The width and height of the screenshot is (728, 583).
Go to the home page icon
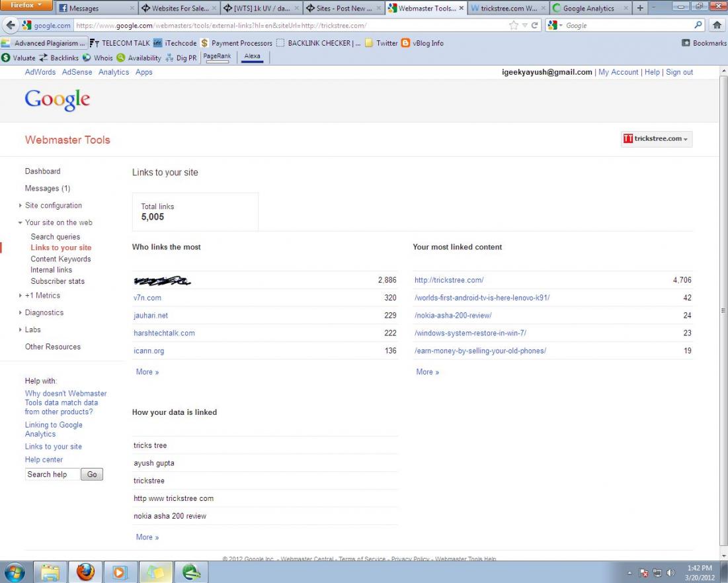[717, 25]
